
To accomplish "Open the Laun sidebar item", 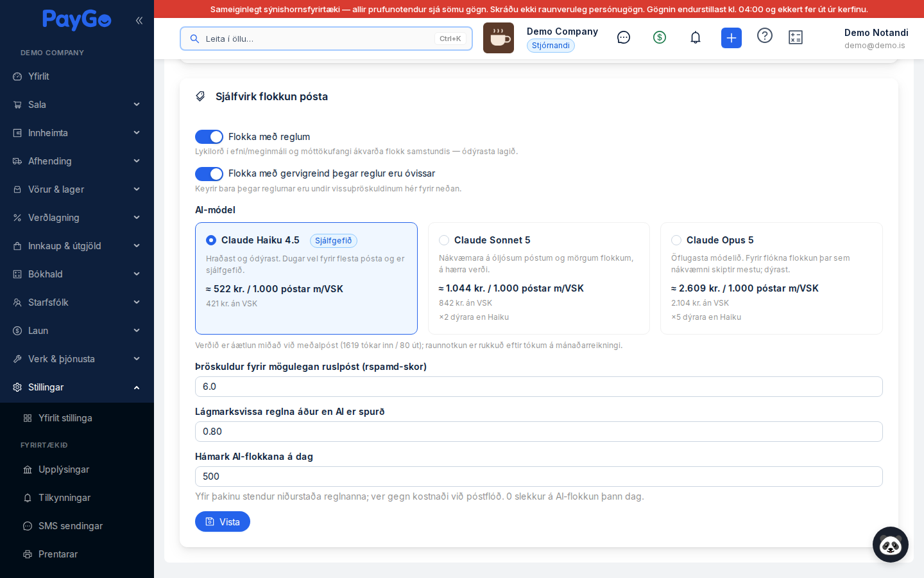I will (x=77, y=331).
